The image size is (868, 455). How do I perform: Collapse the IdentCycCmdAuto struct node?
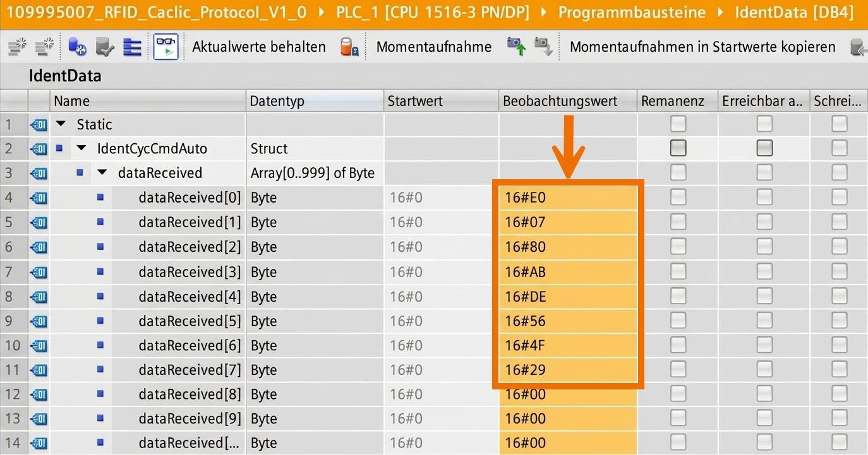tap(81, 149)
